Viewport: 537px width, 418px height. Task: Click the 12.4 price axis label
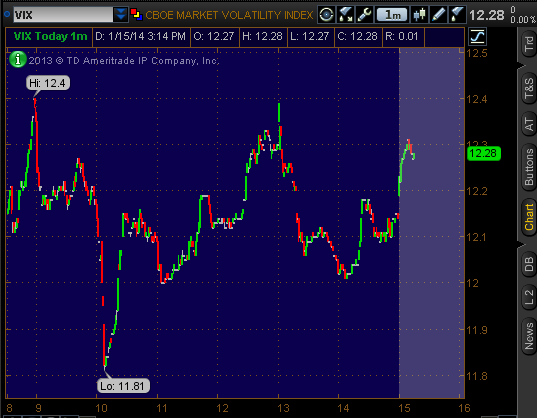477,99
